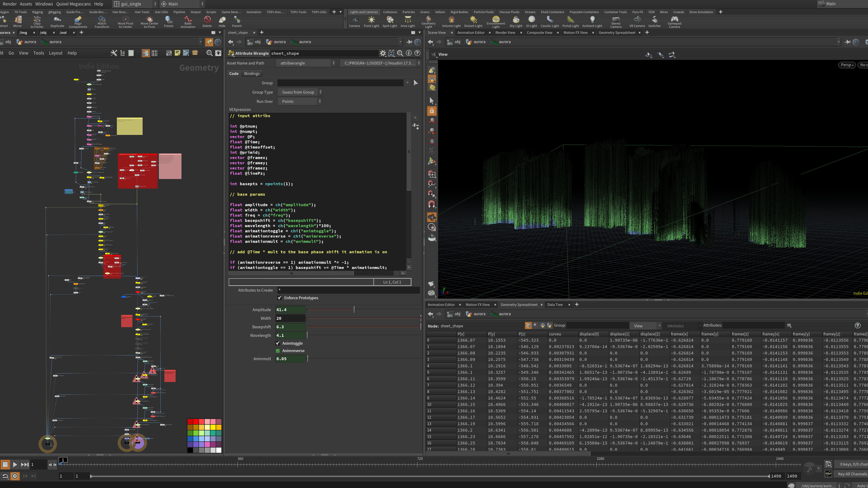Open the Render menu
Image resolution: width=868 pixels, height=488 pixels.
[9, 4]
